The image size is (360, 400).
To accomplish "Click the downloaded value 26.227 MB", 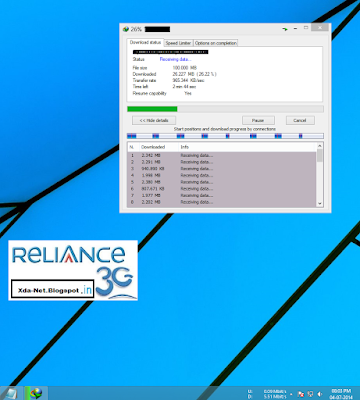I will click(194, 74).
